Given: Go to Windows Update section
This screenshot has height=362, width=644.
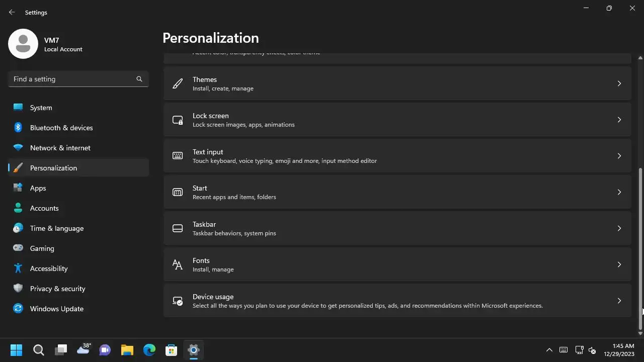Looking at the screenshot, I should pos(57,309).
